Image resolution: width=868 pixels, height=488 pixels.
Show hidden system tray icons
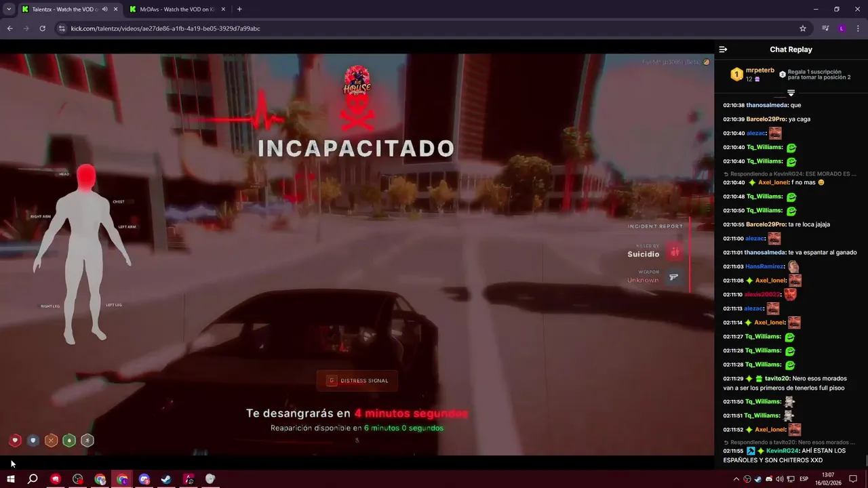(x=736, y=479)
